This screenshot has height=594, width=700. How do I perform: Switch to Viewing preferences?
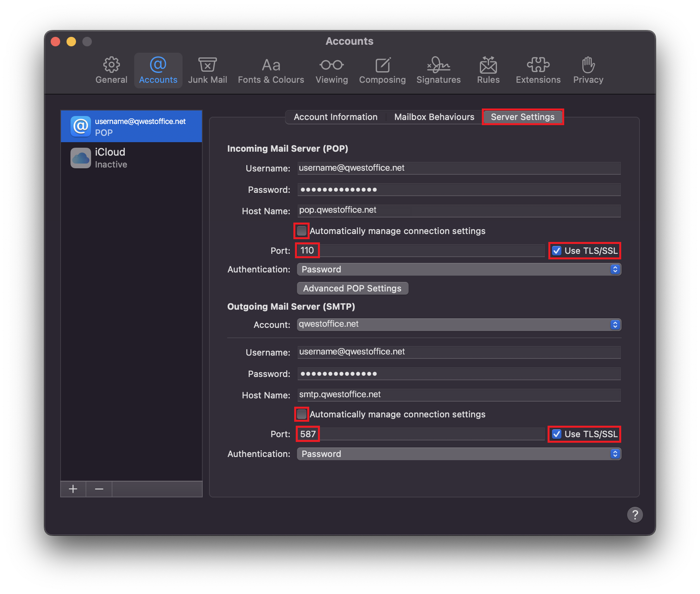[331, 70]
